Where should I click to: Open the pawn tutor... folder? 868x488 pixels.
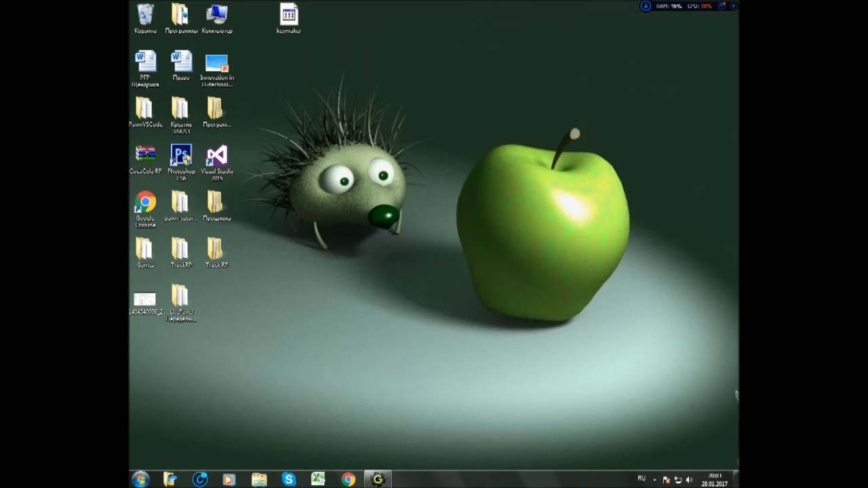coord(181,207)
